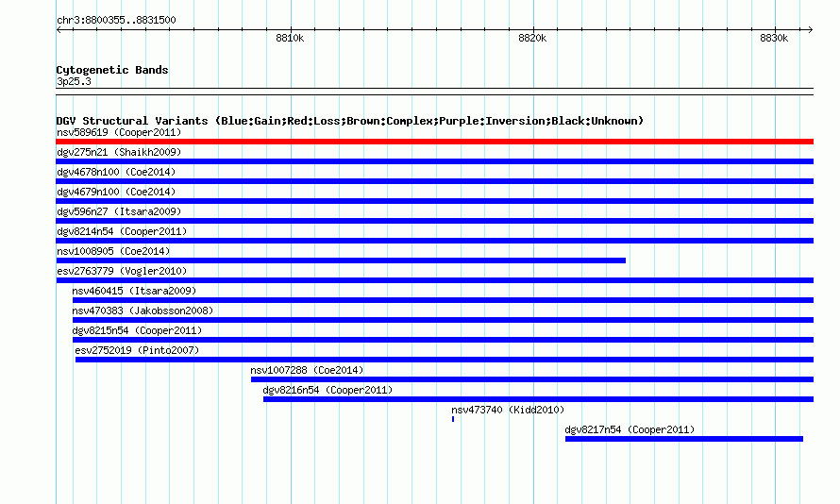Screen dimensions: 840x504
Task: Click the left arrow end of ruler
Action: pos(59,30)
